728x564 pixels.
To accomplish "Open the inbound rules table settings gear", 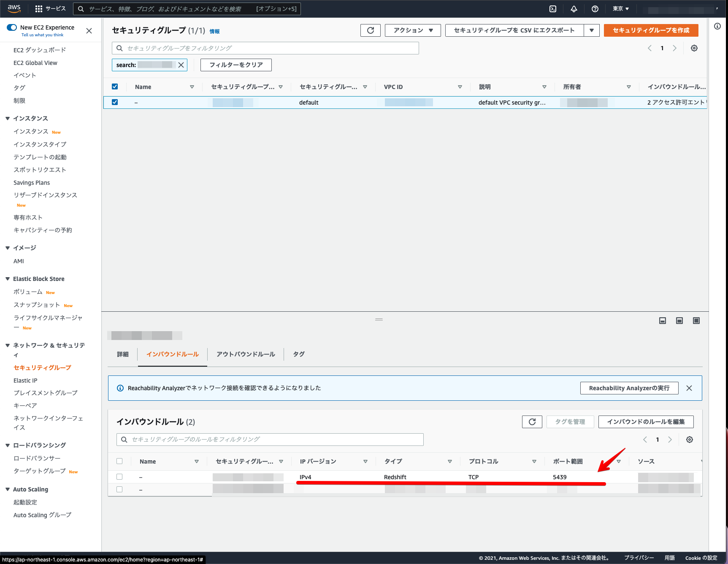I will 689,439.
